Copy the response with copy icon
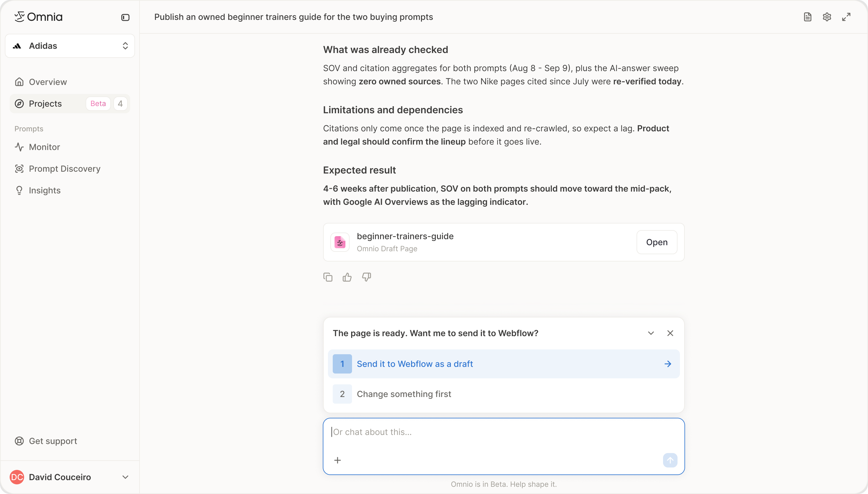The image size is (868, 494). [x=328, y=277]
